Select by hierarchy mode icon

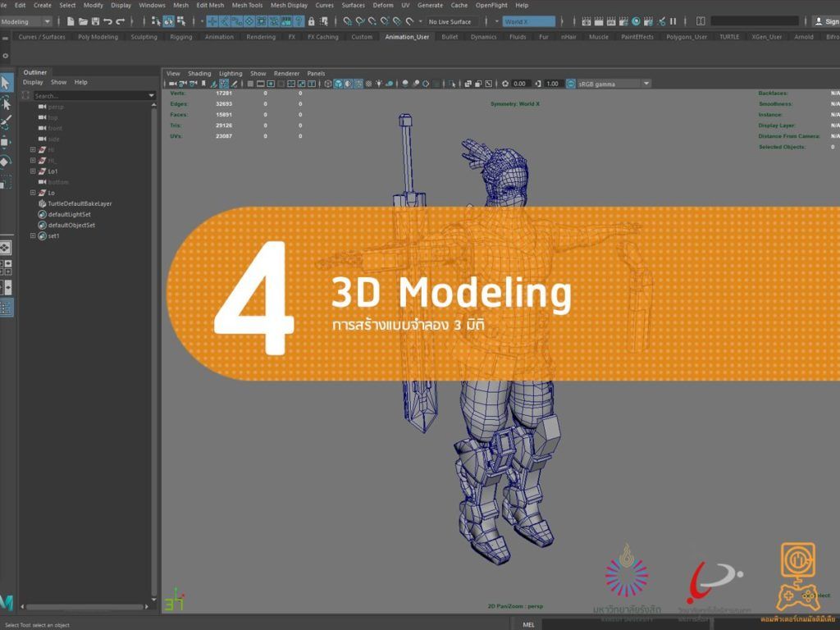pyautogui.click(x=156, y=21)
